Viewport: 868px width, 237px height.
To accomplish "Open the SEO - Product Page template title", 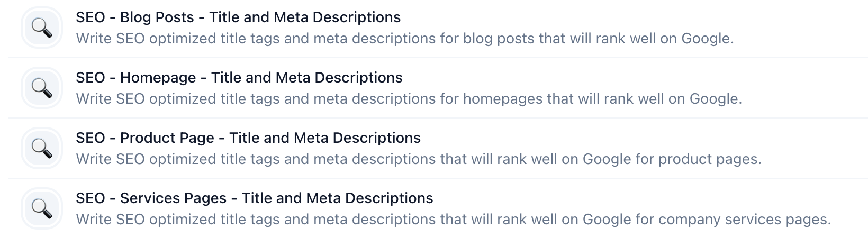I will pos(248,138).
